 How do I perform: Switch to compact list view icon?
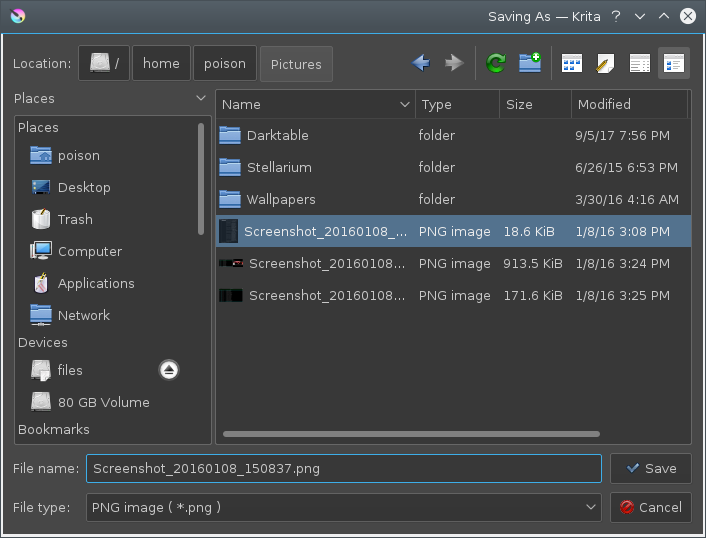tap(639, 63)
